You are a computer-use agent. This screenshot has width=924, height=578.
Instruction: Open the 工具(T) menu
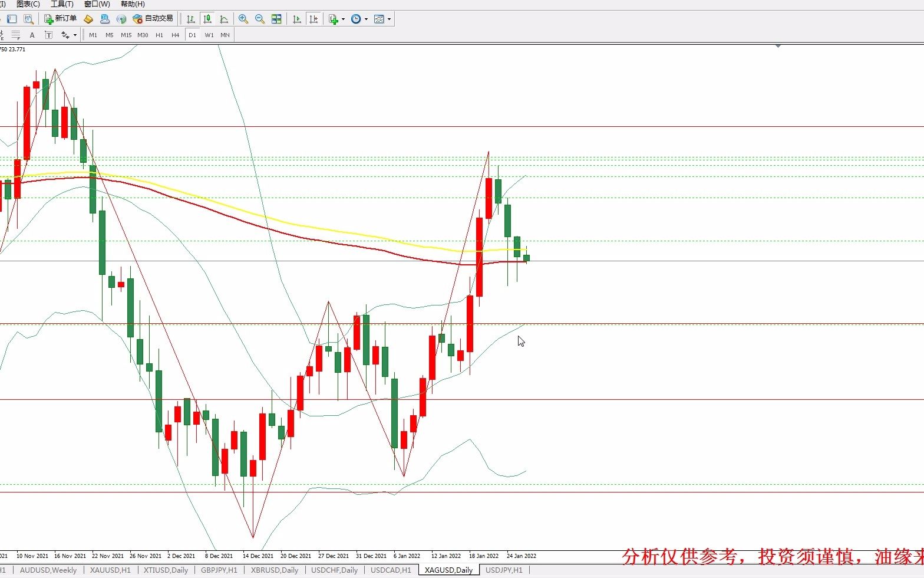pyautogui.click(x=62, y=4)
